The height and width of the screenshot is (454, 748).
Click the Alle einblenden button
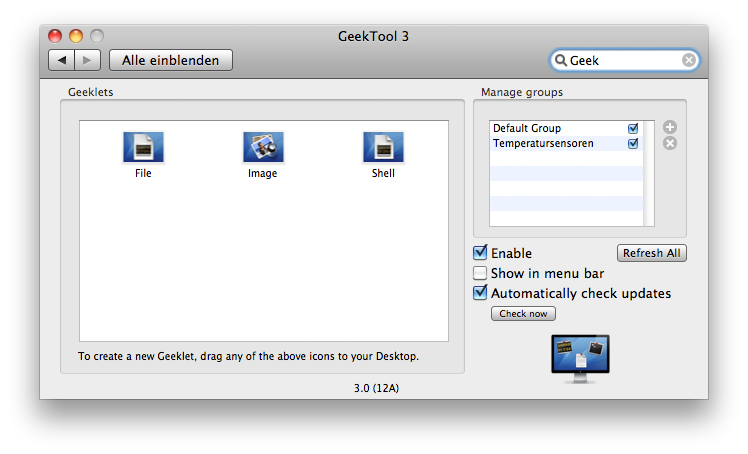(x=171, y=60)
